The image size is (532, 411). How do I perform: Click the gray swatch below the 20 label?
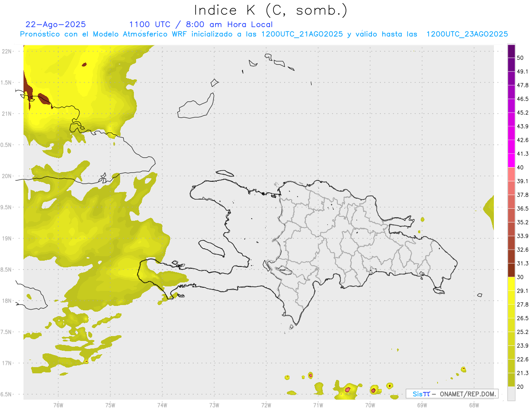coord(511,394)
